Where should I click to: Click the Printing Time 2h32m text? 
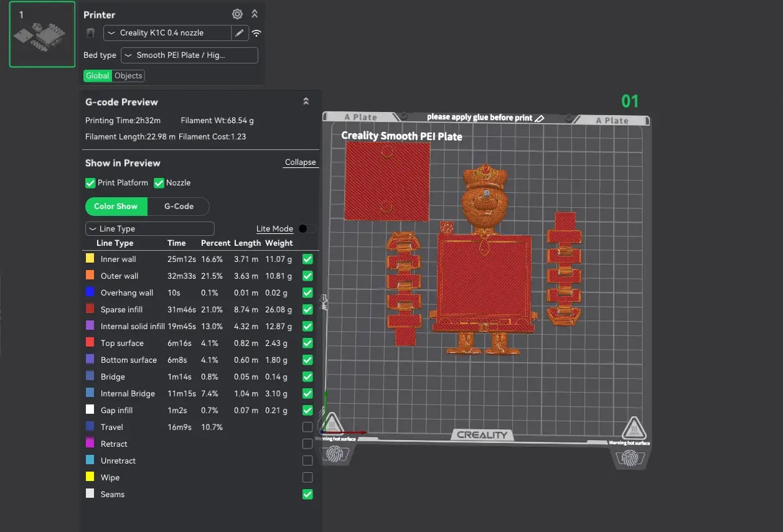click(x=123, y=121)
